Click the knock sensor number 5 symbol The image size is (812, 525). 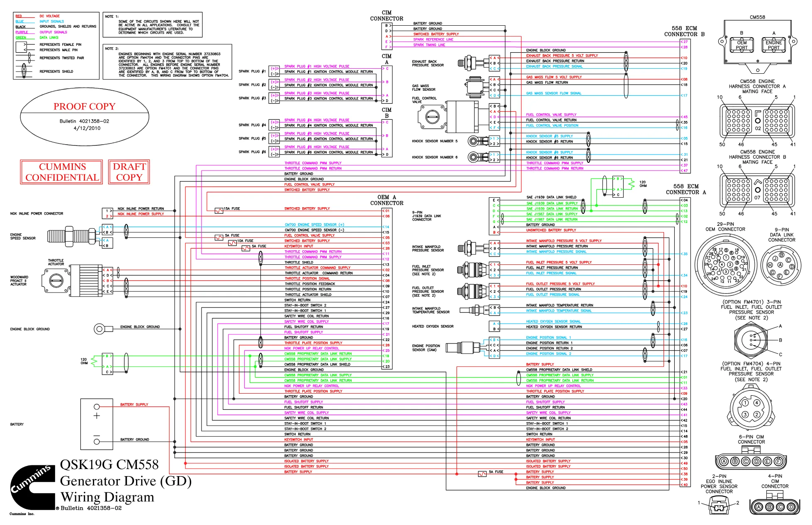tap(478, 141)
